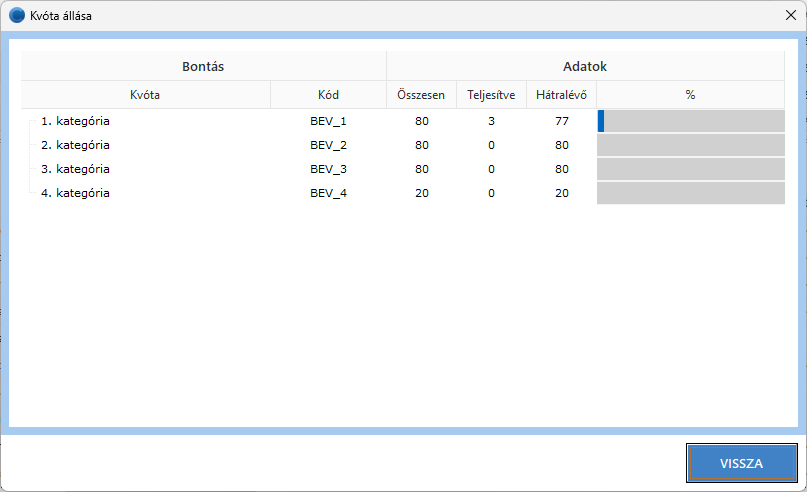Click the % column header
The image size is (807, 492).
690,95
